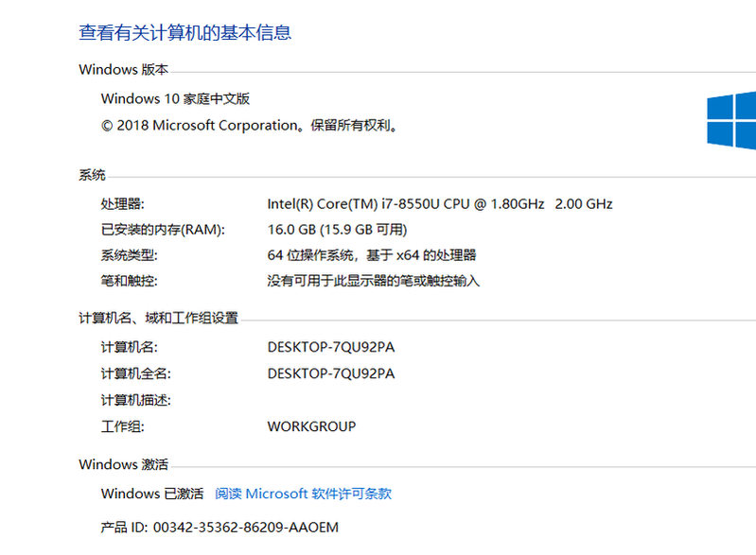Select the Windows 已激活 status text
The height and width of the screenshot is (555, 756).
(152, 494)
